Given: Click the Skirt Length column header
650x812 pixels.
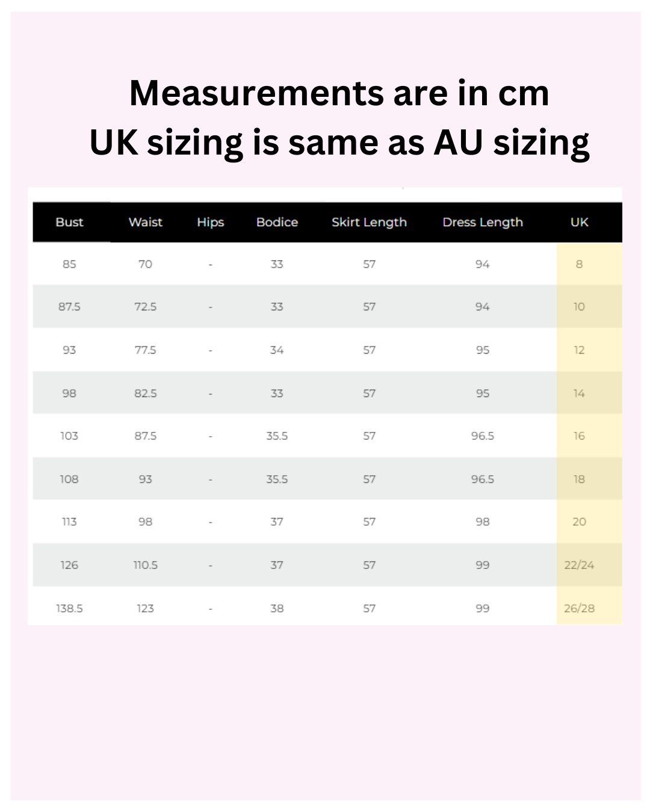Looking at the screenshot, I should pos(369,223).
